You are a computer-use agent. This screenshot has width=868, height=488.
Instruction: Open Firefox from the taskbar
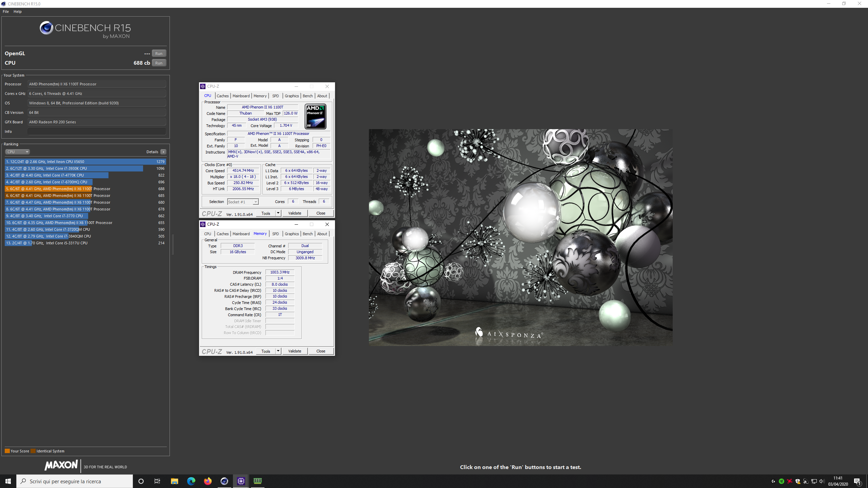[x=208, y=481]
